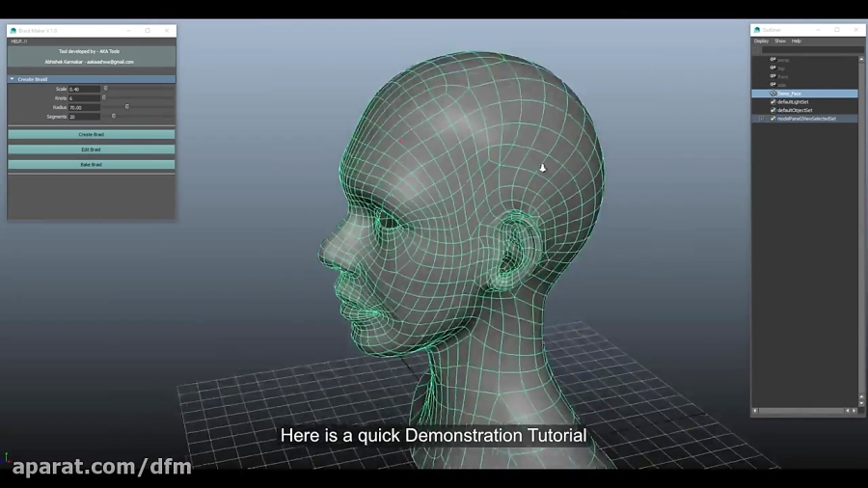The image size is (868, 488).
Task: Expand the modelPanel2ViewSelectedSet node
Action: point(762,119)
